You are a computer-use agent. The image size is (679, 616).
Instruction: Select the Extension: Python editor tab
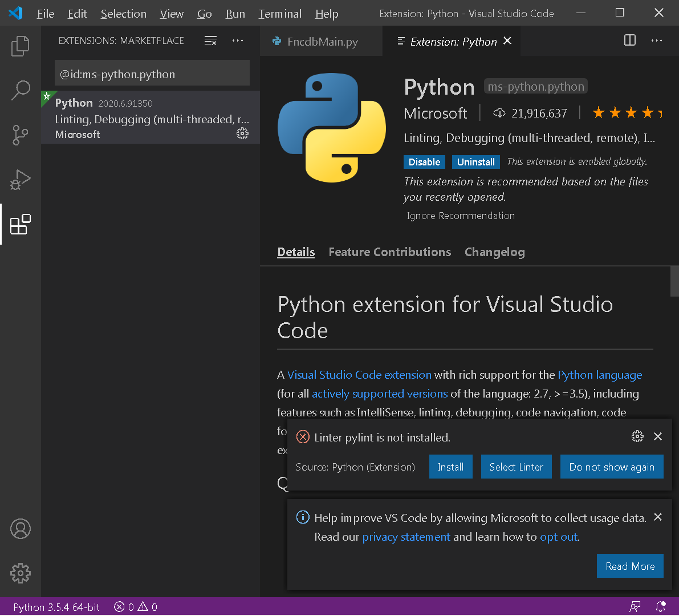click(x=452, y=41)
